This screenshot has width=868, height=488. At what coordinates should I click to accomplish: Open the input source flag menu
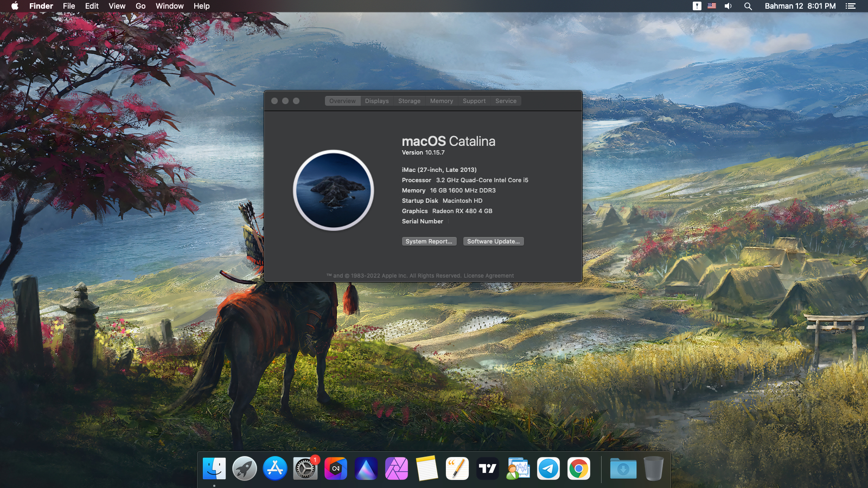click(x=712, y=6)
